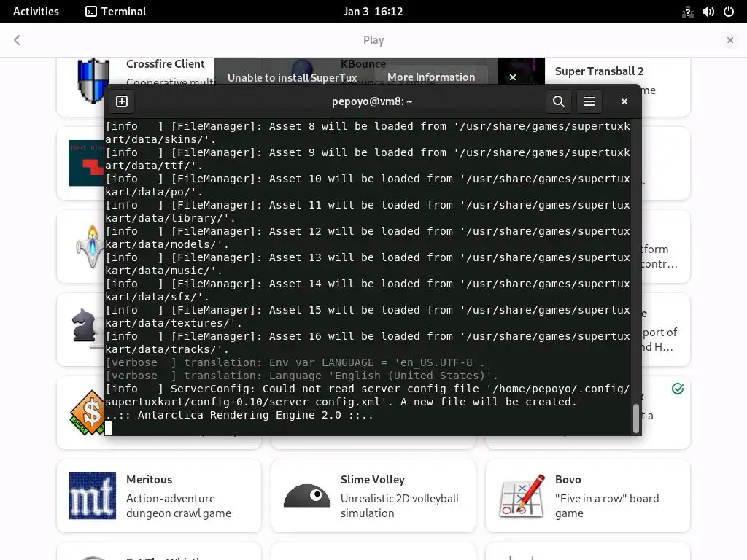This screenshot has height=560, width=747.
Task: Close the terminal window
Action: (624, 101)
